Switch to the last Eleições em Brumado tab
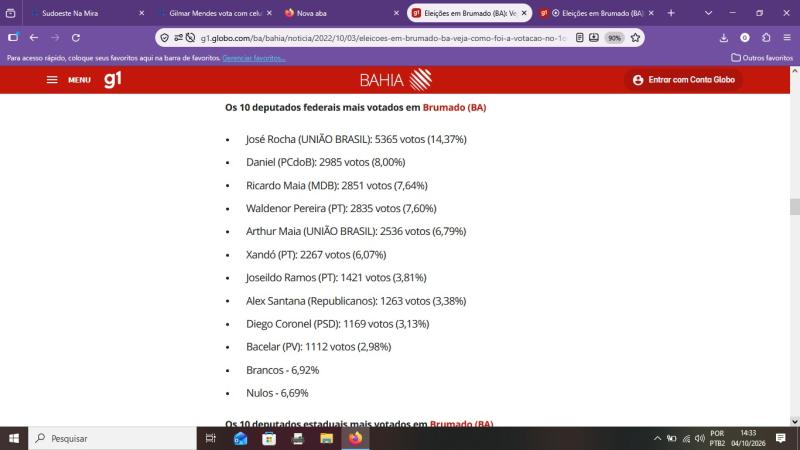The image size is (800, 450). tap(596, 13)
